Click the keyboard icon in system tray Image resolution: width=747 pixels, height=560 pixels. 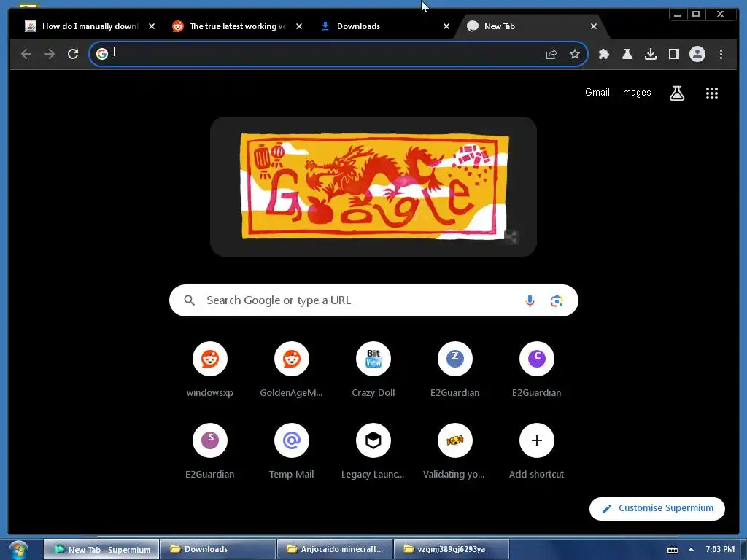point(672,550)
